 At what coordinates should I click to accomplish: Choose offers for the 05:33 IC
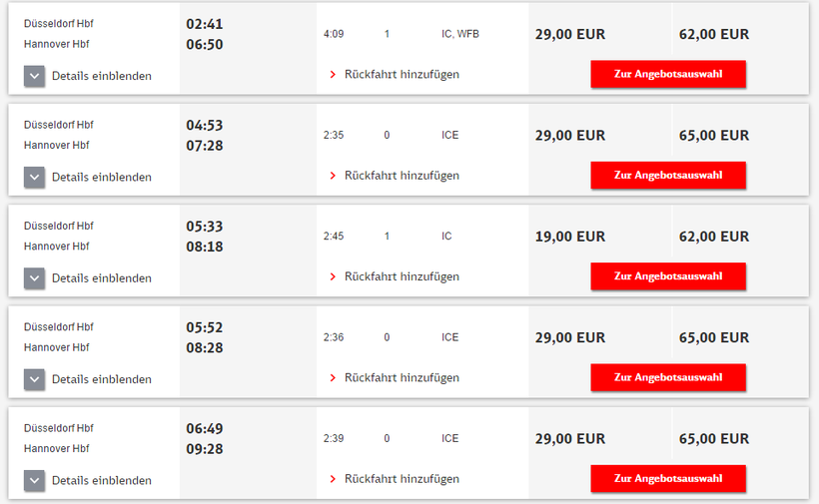pyautogui.click(x=667, y=276)
